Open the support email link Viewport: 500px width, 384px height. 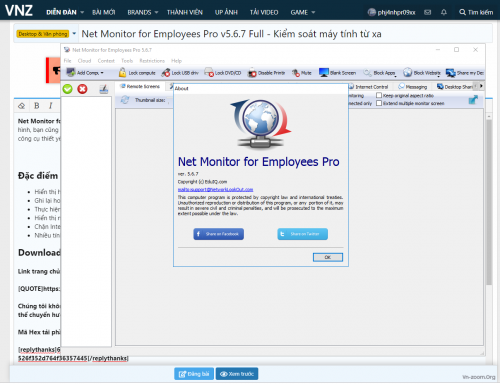(x=215, y=189)
